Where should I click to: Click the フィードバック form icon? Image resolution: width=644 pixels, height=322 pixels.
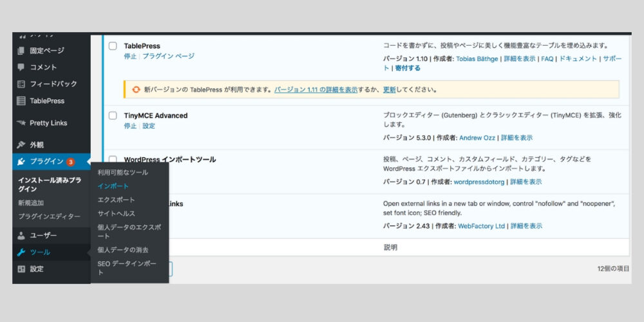[21, 84]
